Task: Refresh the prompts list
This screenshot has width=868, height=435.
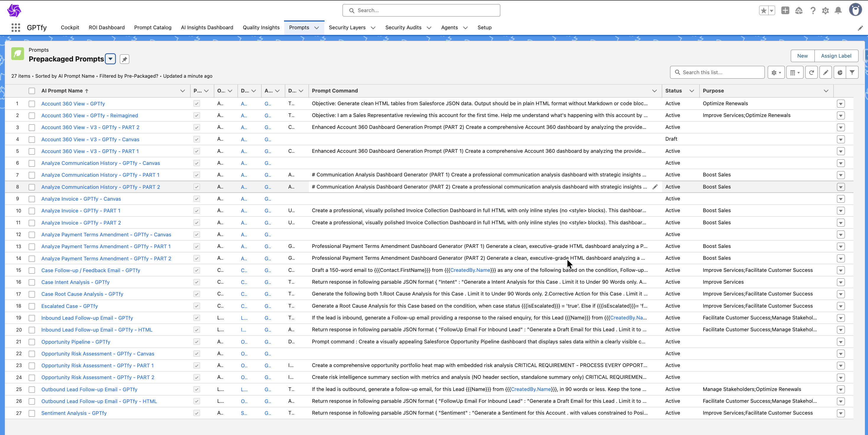Action: tap(811, 72)
